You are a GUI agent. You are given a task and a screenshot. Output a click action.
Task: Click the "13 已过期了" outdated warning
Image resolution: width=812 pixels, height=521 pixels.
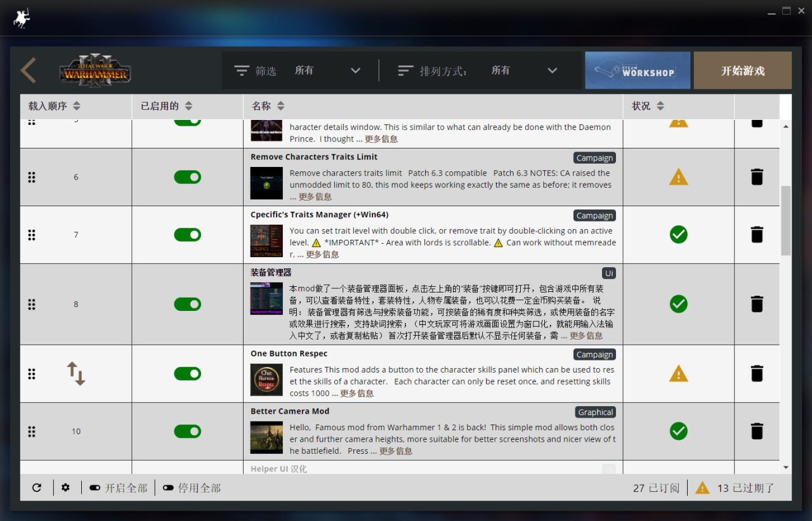[x=735, y=488]
